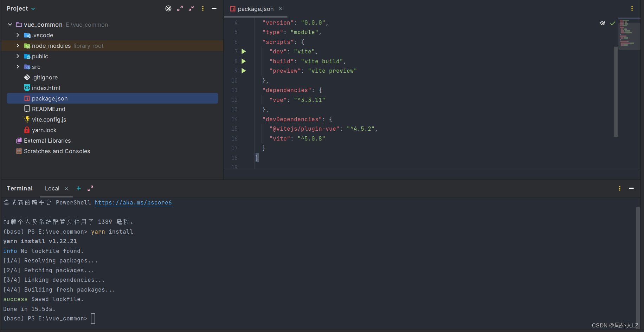This screenshot has width=644, height=332.
Task: Click the inspections green checkmark
Action: (x=613, y=23)
